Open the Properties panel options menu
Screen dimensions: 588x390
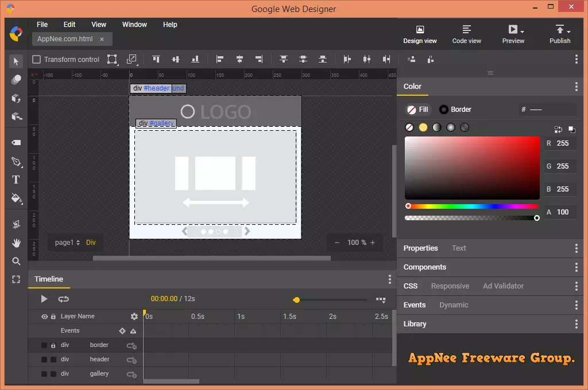click(577, 248)
